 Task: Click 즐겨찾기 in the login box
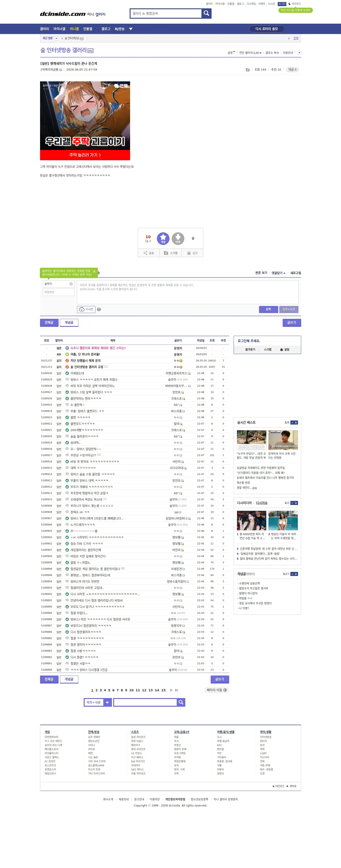[x=250, y=350]
